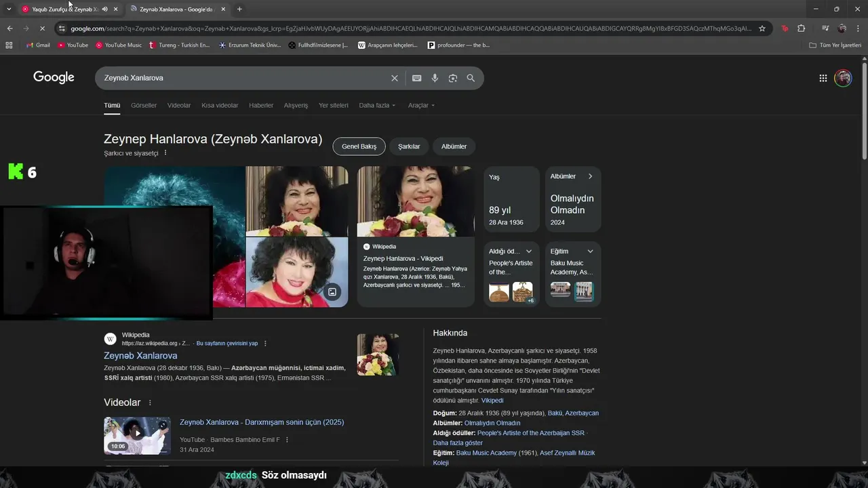Open the Chrome profile avatar in toolbar
The image size is (868, 488).
tap(842, 28)
